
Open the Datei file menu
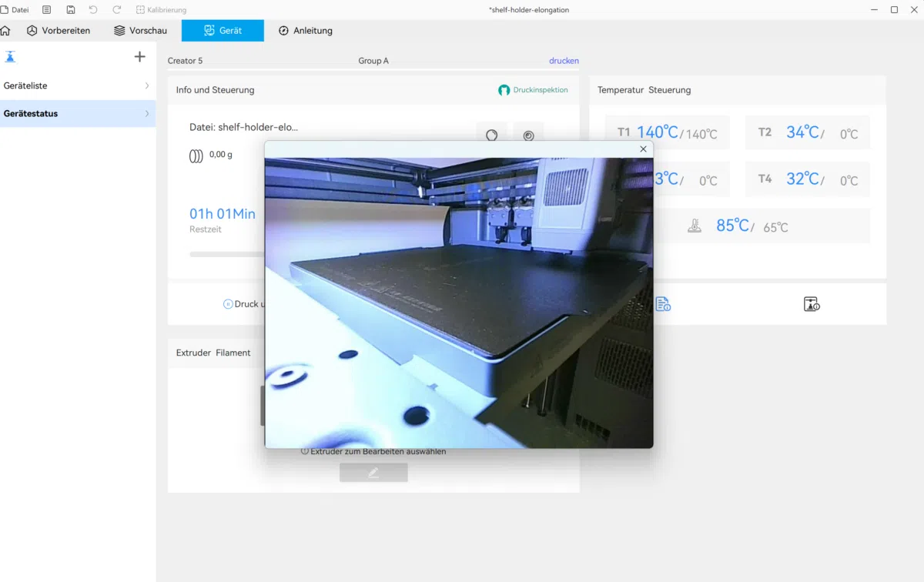tap(15, 10)
